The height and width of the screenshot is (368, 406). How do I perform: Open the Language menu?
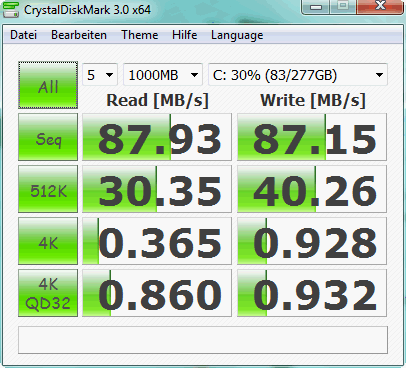(237, 35)
